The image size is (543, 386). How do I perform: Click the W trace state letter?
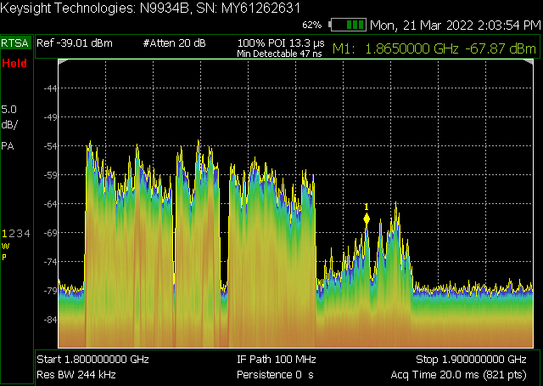click(x=5, y=246)
